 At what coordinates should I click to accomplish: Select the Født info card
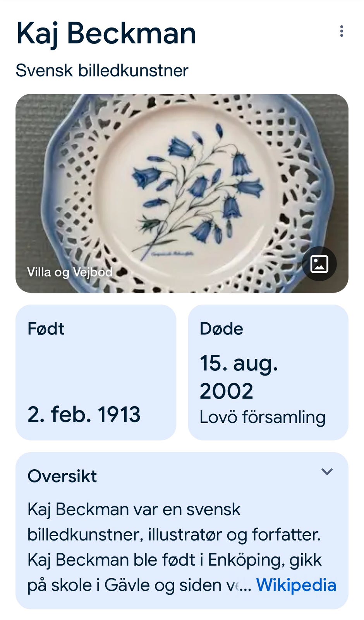[96, 372]
